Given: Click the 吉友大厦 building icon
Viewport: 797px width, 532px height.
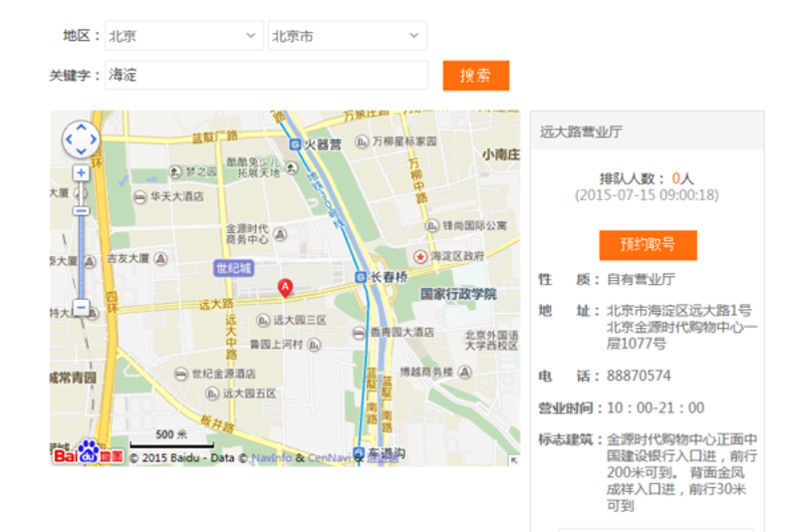Looking at the screenshot, I should pos(160,259).
